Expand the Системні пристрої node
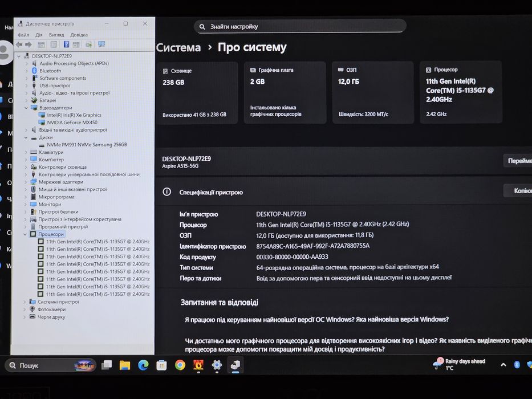The height and width of the screenshot is (399, 532). 25,302
